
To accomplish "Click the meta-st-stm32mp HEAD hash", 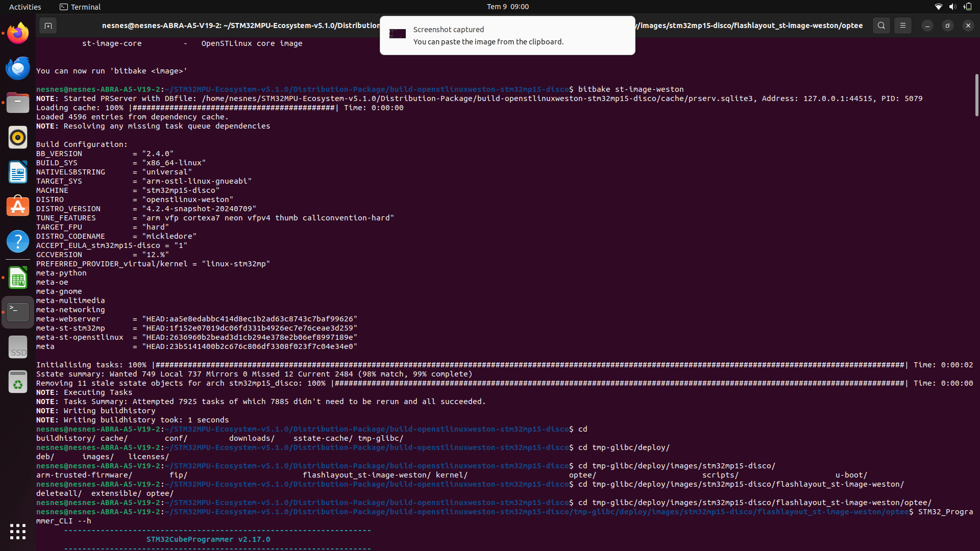I will pos(250,328).
